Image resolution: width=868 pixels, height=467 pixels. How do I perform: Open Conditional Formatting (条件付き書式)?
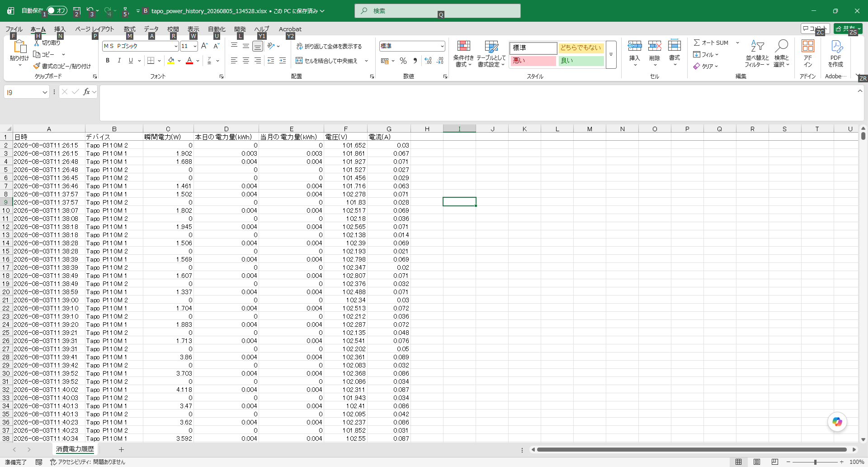tap(463, 54)
